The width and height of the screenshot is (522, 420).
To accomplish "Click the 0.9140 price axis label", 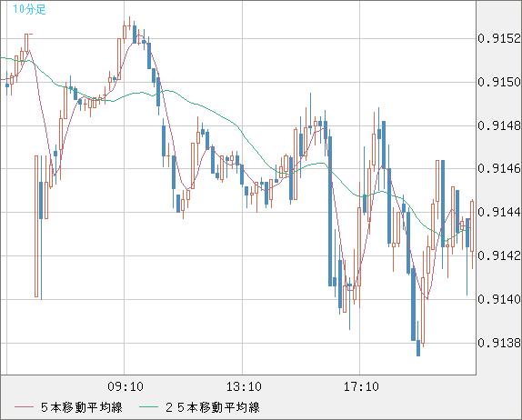I will pos(499,299).
